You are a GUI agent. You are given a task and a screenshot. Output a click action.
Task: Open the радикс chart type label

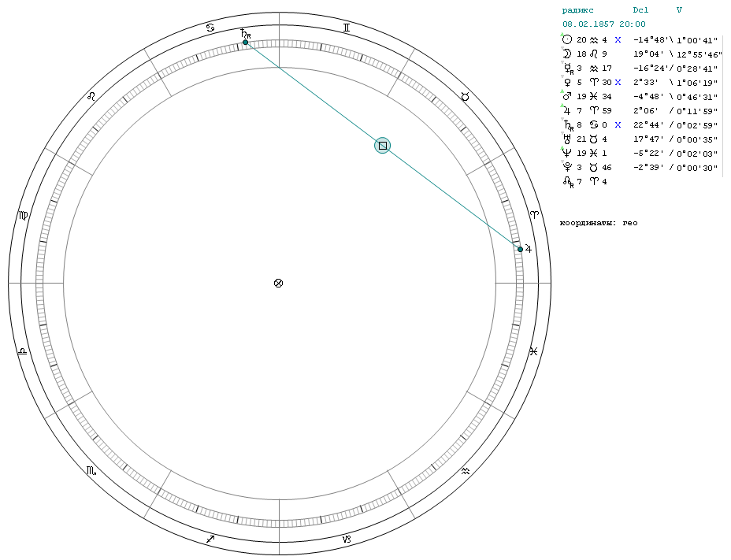tap(577, 10)
